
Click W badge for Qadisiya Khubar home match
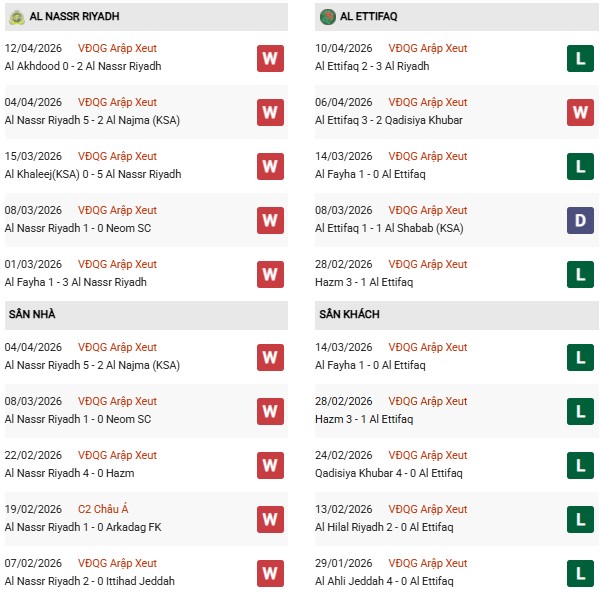point(581,112)
